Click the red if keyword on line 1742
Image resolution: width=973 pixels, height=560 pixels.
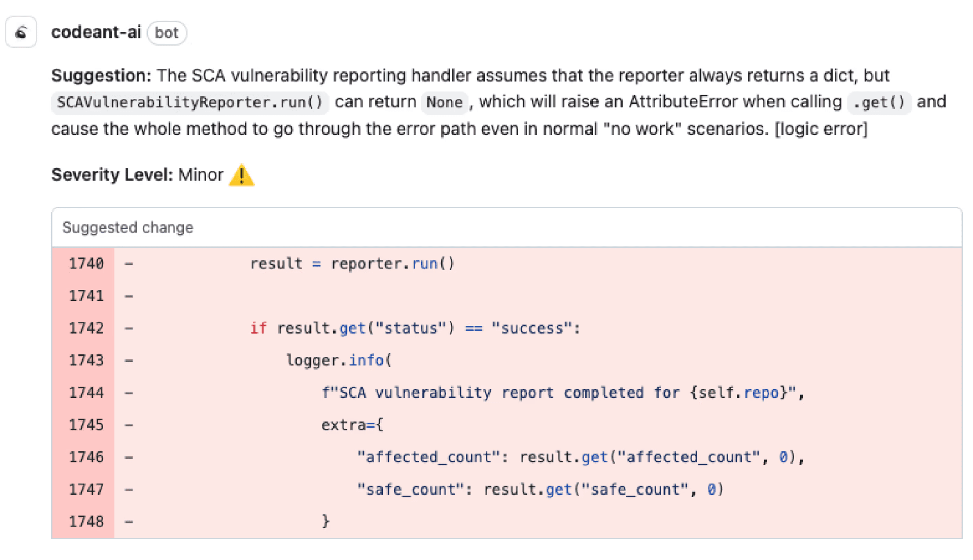(x=259, y=328)
